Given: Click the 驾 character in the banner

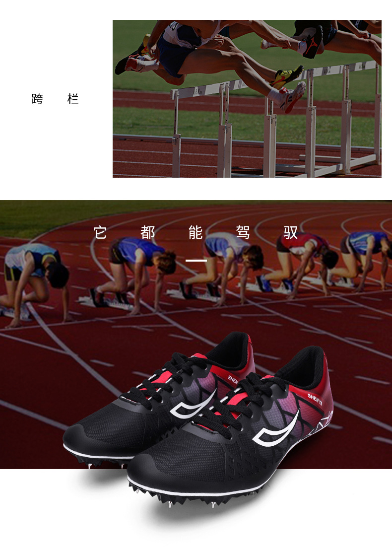Looking at the screenshot, I should click(x=243, y=232).
